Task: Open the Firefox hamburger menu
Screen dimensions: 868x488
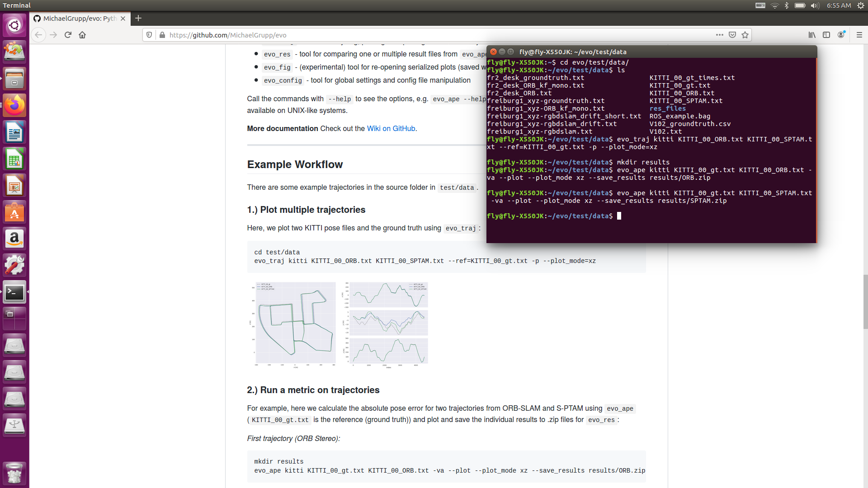Action: (860, 35)
